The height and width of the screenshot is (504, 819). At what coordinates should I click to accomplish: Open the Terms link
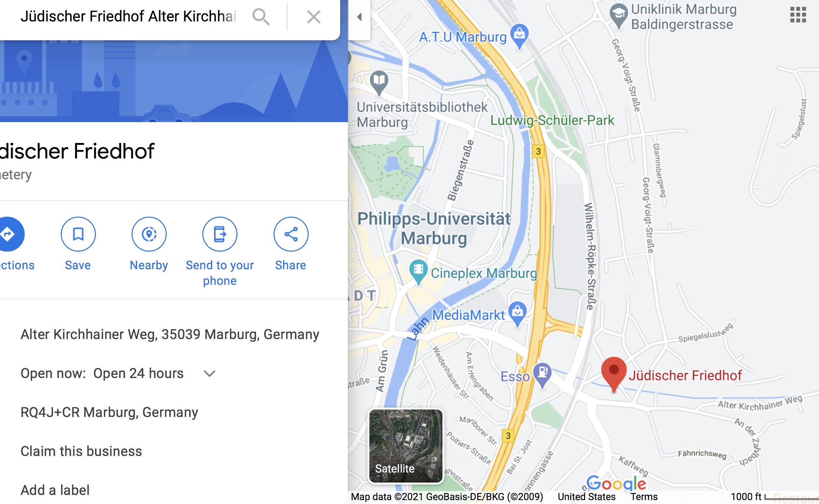click(x=644, y=497)
